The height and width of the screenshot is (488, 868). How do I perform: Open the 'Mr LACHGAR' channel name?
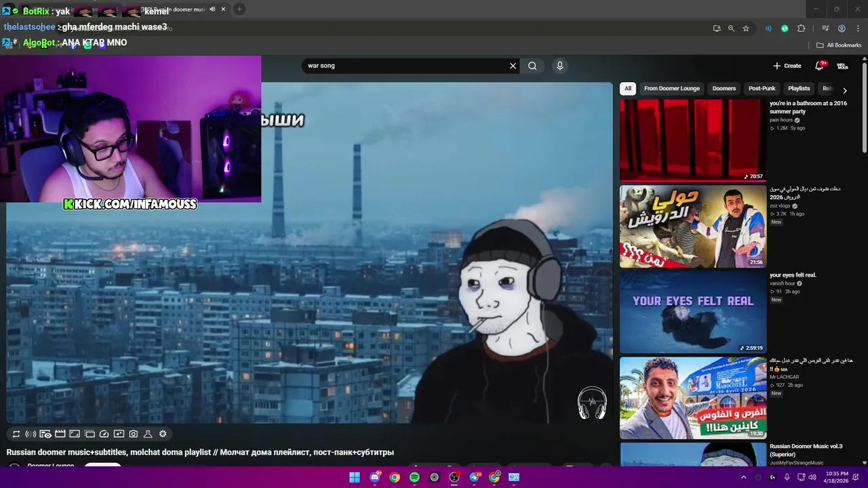tap(785, 377)
